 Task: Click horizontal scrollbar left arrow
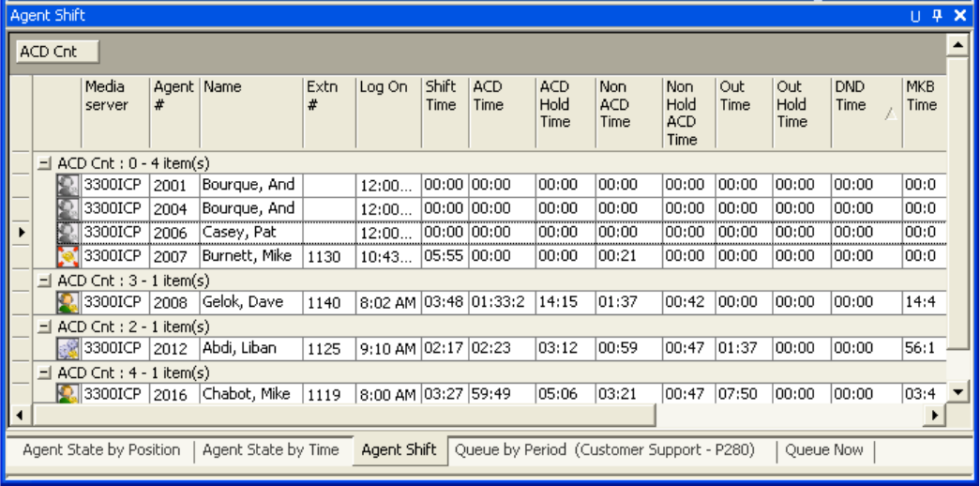[20, 414]
